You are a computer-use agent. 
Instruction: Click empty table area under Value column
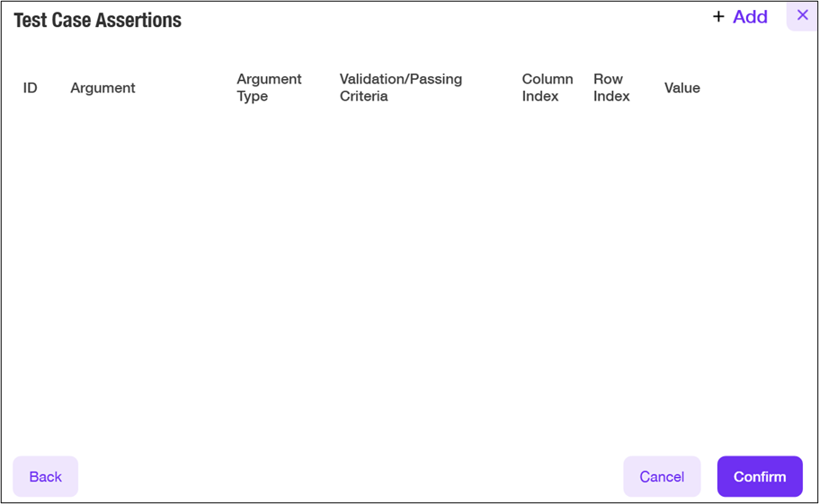pyautogui.click(x=681, y=225)
